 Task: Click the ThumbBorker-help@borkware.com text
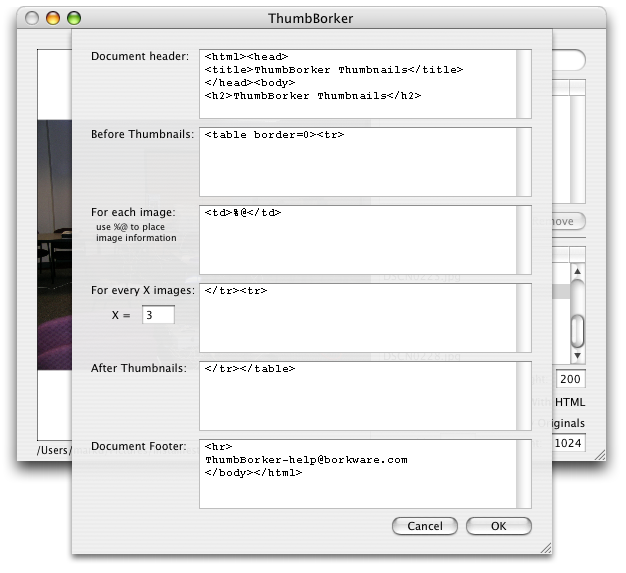click(x=306, y=460)
